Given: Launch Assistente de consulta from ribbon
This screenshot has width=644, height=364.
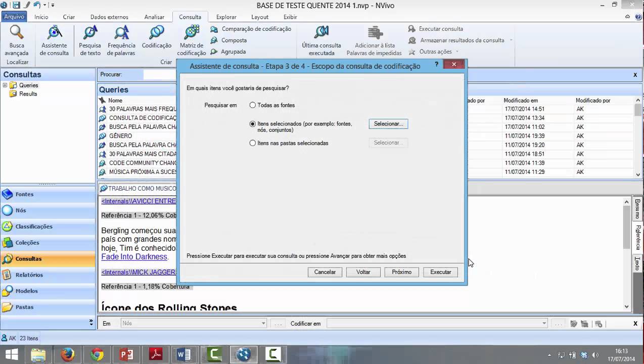Looking at the screenshot, I should pos(54,40).
